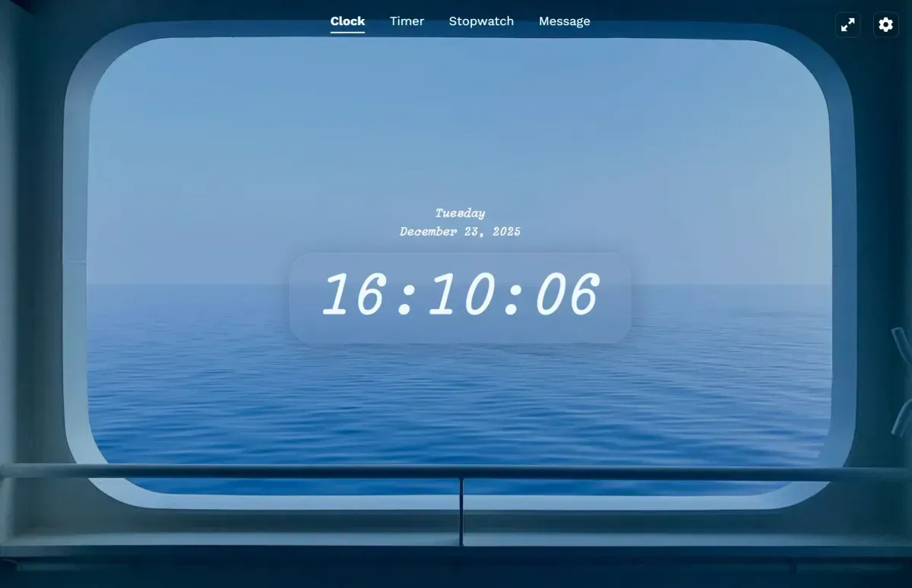Click the digital time display
This screenshot has width=912, height=588.
tap(459, 295)
